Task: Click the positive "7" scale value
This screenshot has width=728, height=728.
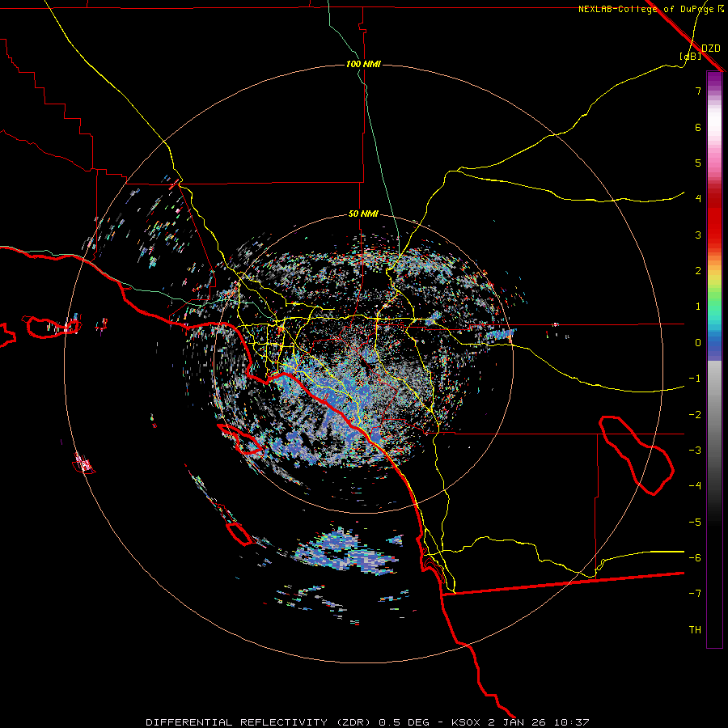Action: (x=698, y=91)
